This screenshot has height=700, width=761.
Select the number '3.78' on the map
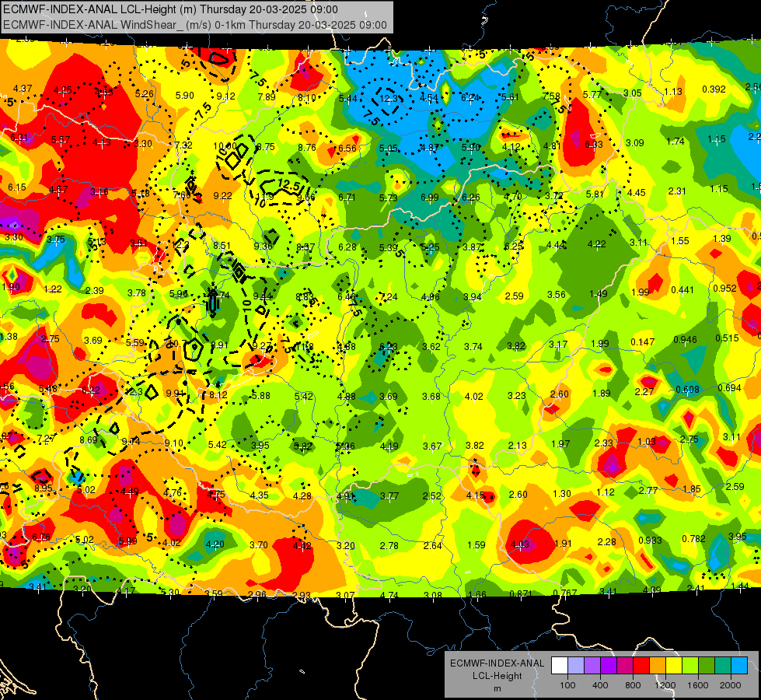(x=136, y=293)
